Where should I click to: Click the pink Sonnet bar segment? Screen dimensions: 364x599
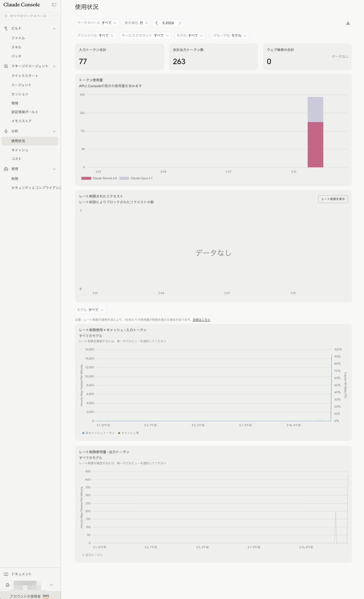click(315, 145)
